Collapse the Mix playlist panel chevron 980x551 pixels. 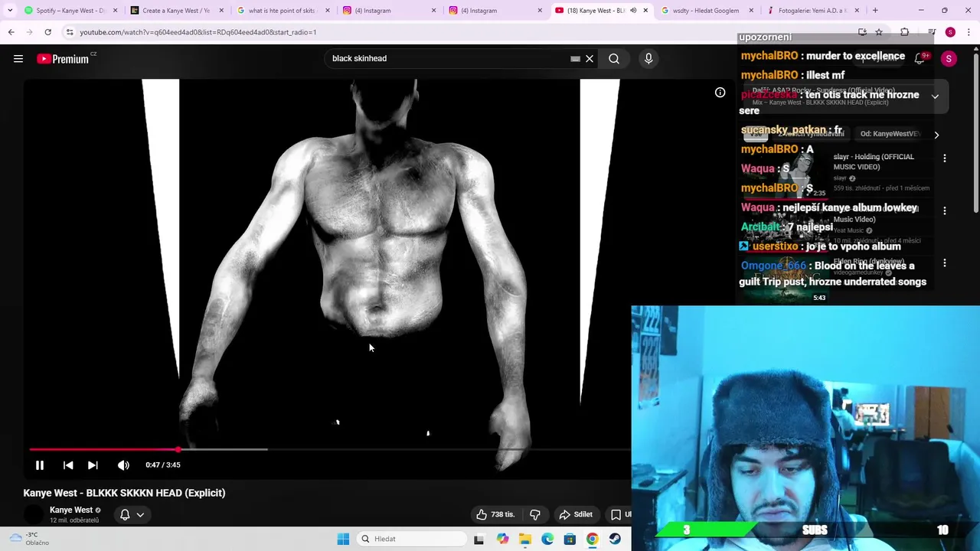tap(935, 96)
